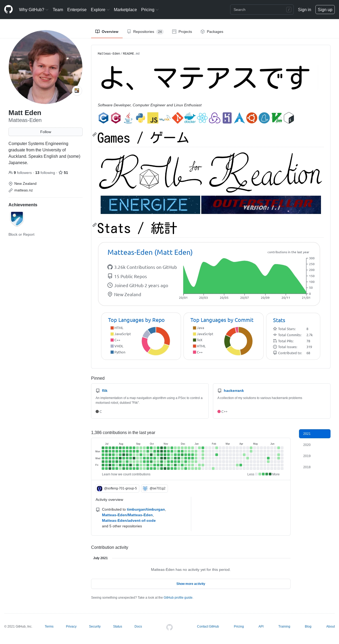The height and width of the screenshot is (644, 339).
Task: Click the Redux logo icon
Action: click(215, 118)
